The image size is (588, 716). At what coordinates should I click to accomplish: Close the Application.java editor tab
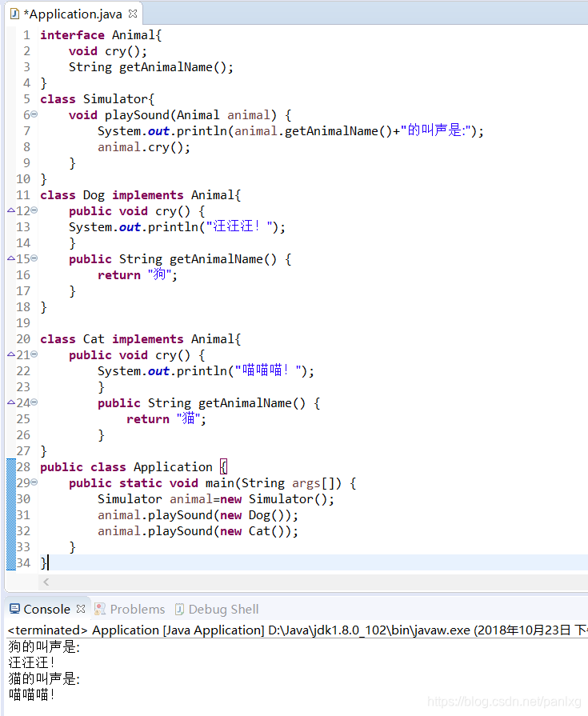click(133, 14)
